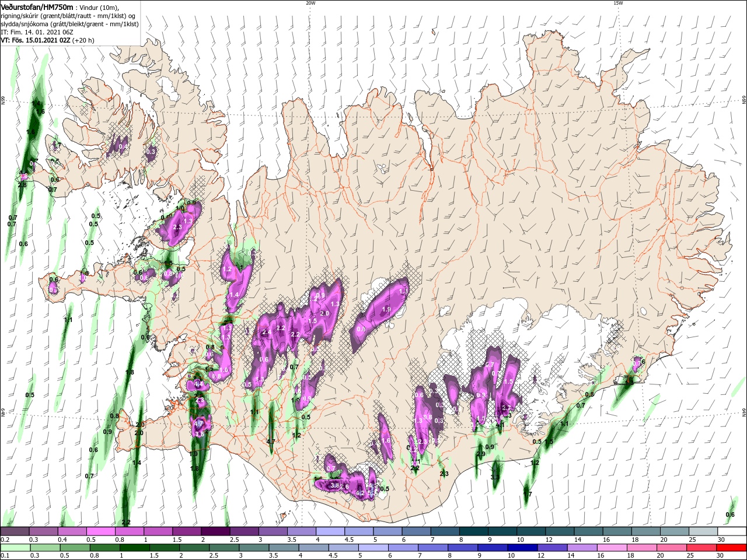Viewport: 747px width, 560px height.
Task: Pick the darkest purple 2–2.5 snow swatch
Action: (215, 531)
